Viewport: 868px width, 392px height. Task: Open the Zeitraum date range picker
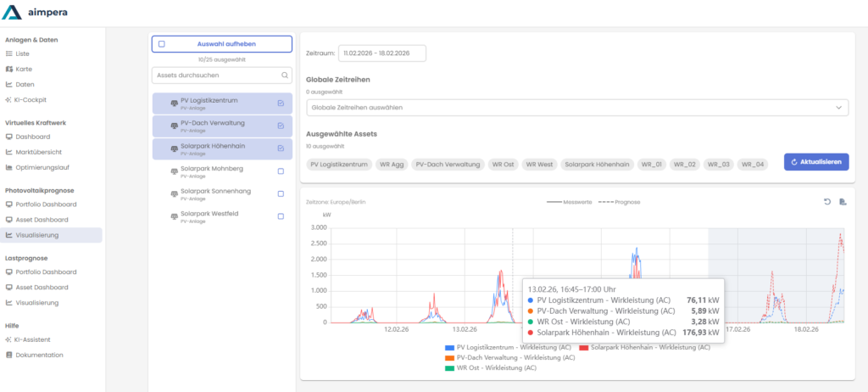coord(381,53)
